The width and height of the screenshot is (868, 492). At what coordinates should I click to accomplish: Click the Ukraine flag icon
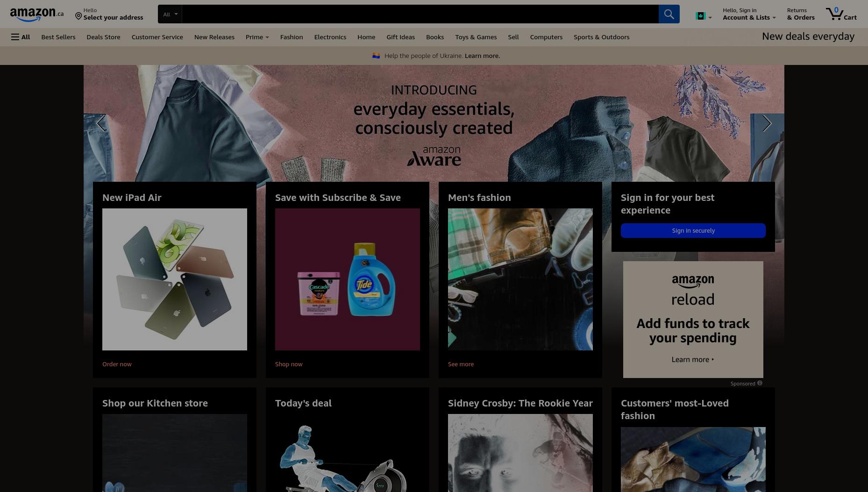point(376,56)
